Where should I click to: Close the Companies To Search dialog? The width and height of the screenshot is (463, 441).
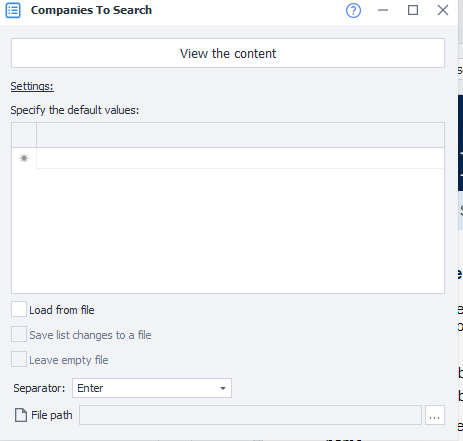pyautogui.click(x=443, y=10)
